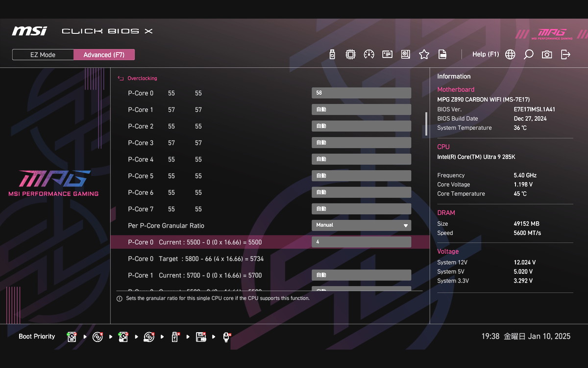Click P-Core 2 ratio auto field
This screenshot has width=588, height=368.
tap(361, 126)
